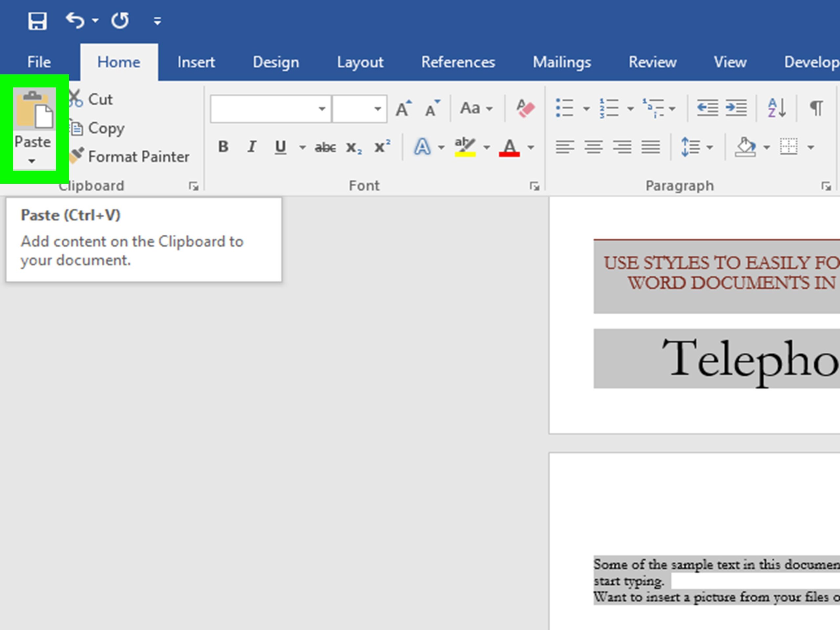Open the Undo history dropdown arrow
Screen dimensions: 840x630
coord(95,20)
